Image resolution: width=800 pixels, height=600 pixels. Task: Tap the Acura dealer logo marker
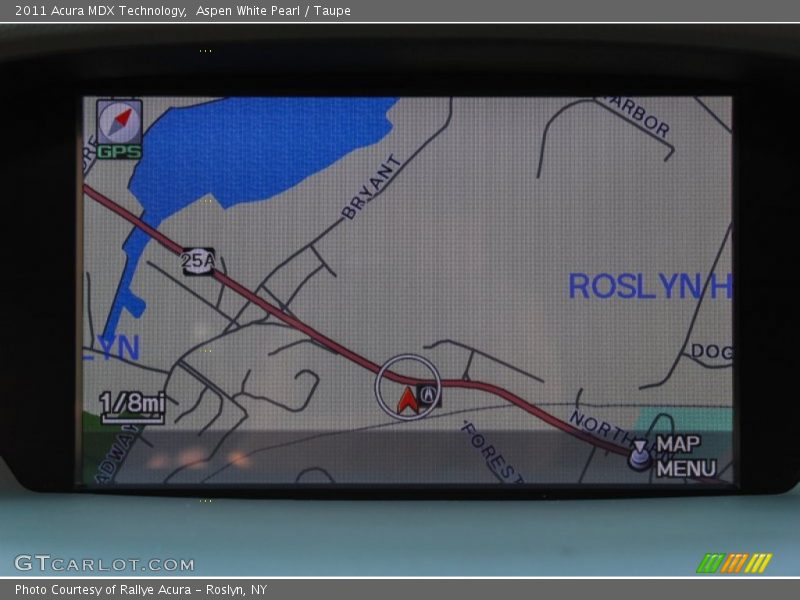(x=429, y=394)
